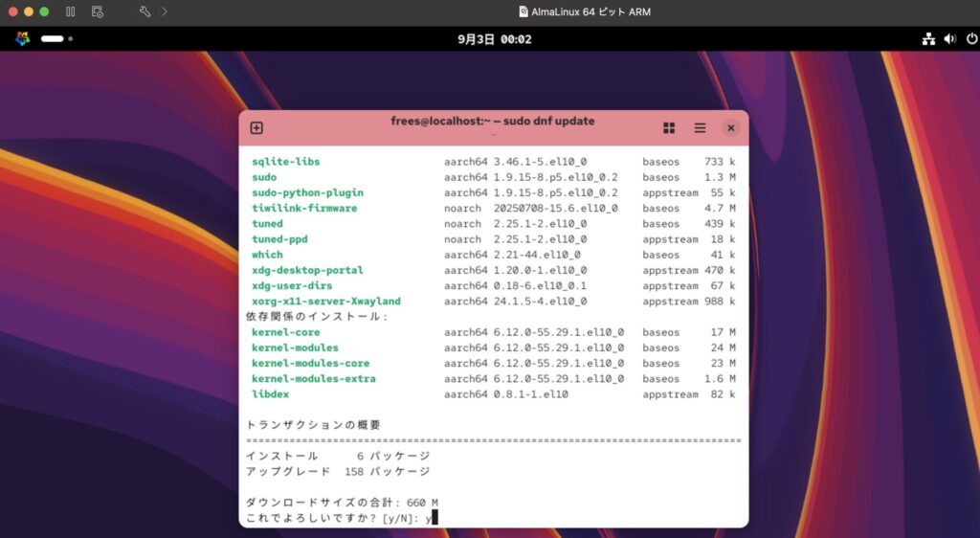This screenshot has width=980, height=538.
Task: Click the 依存関係のインストール line
Action: tap(317, 316)
